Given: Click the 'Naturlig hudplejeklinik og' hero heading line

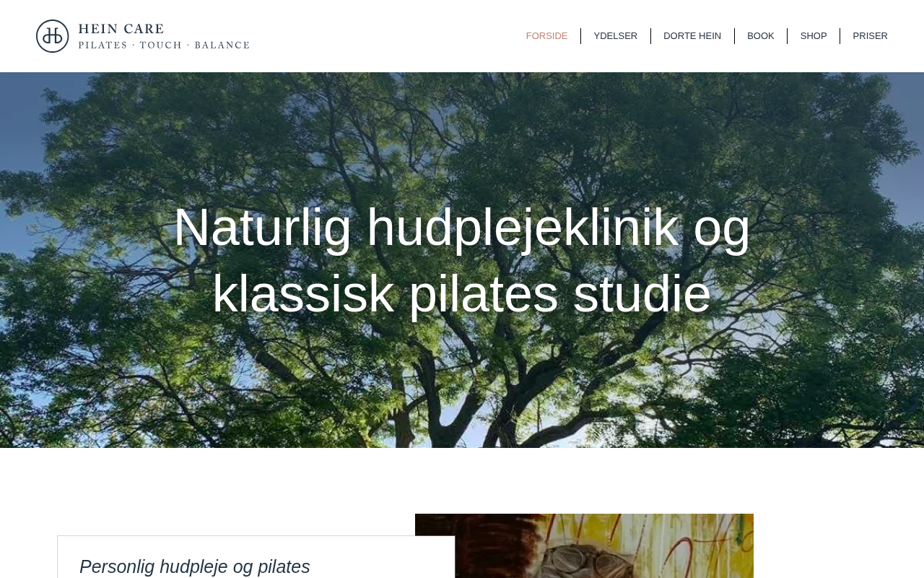Looking at the screenshot, I should pyautogui.click(x=462, y=228).
